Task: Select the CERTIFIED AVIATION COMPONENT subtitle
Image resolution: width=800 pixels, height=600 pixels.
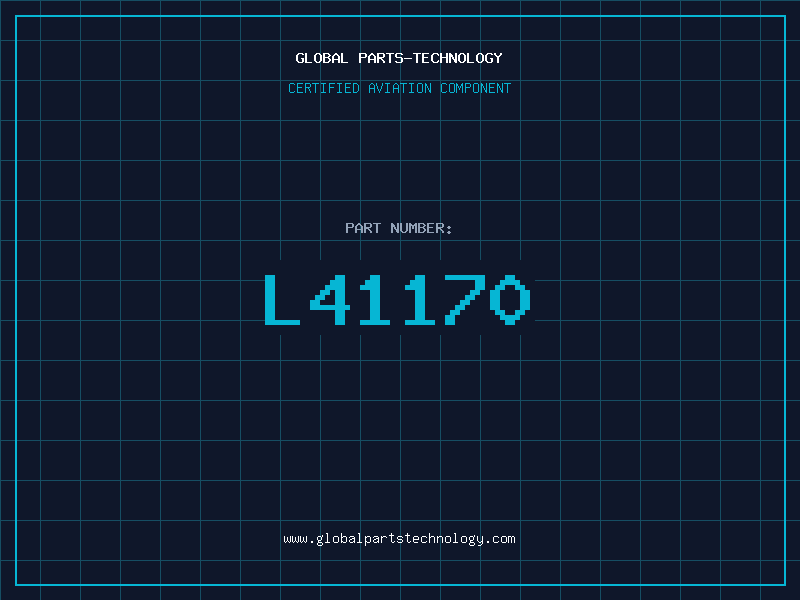Action: [x=399, y=88]
